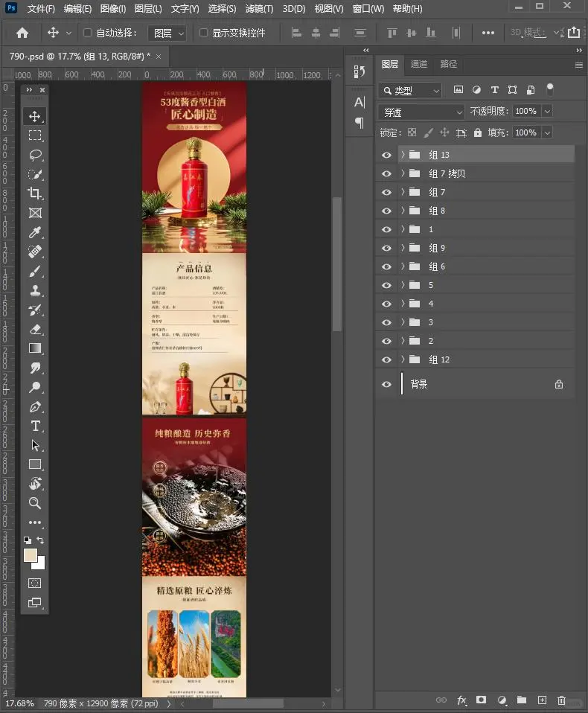Image resolution: width=588 pixels, height=713 pixels.
Task: Set the background color swatch
Action: (x=41, y=565)
